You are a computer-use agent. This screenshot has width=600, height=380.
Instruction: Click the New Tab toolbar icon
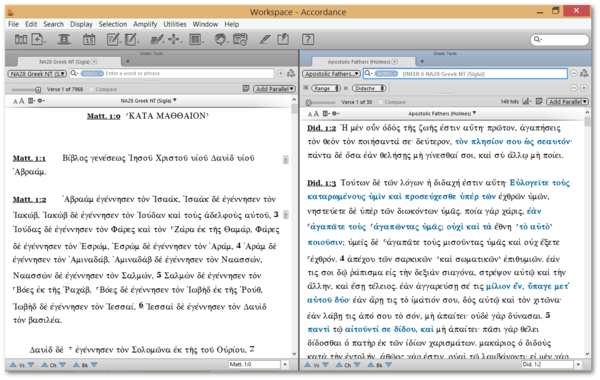[38, 39]
